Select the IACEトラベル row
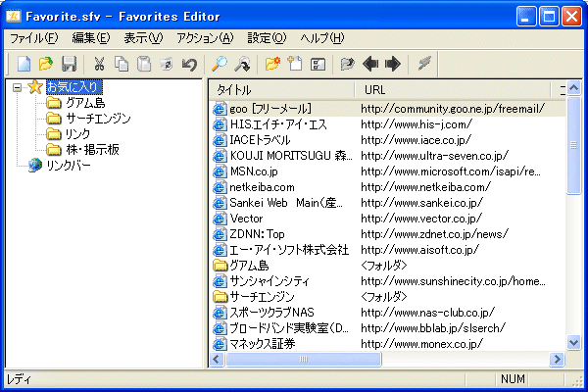Image resolution: width=588 pixels, height=392 pixels. pos(388,140)
